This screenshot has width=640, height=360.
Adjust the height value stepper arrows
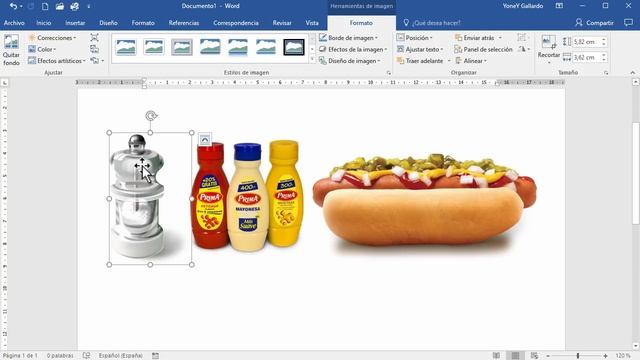pos(604,42)
